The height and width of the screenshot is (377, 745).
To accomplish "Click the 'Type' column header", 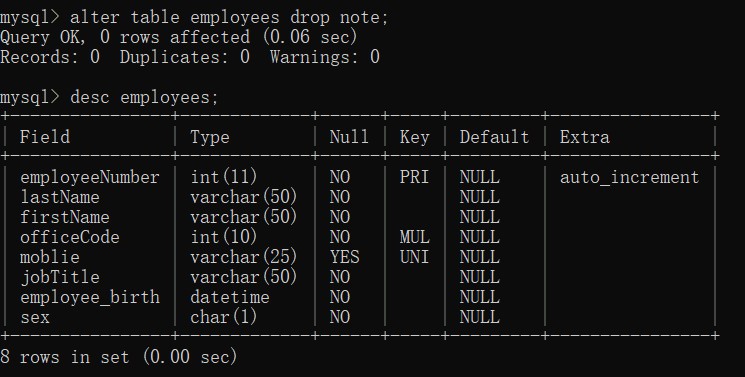I will click(x=210, y=137).
